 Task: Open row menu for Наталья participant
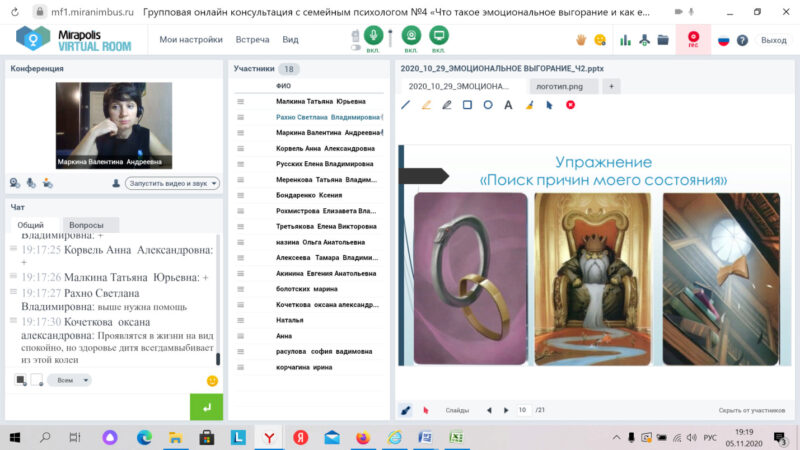(240, 320)
